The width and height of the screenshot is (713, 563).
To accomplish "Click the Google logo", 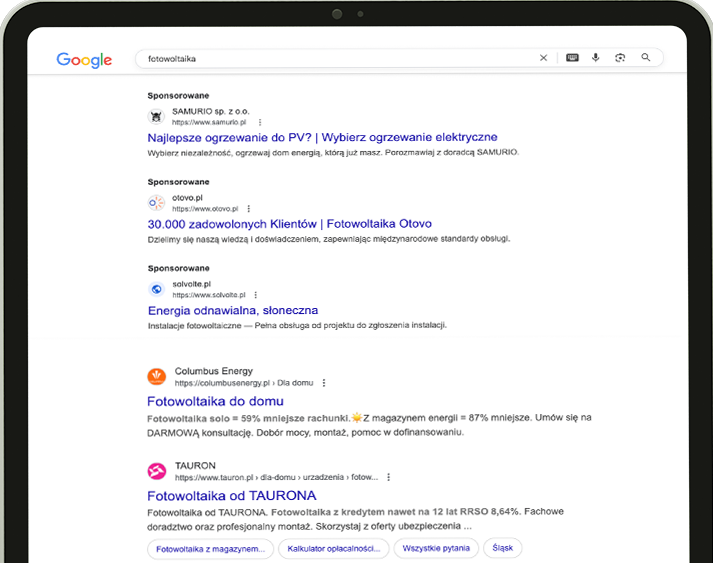I will (x=84, y=60).
